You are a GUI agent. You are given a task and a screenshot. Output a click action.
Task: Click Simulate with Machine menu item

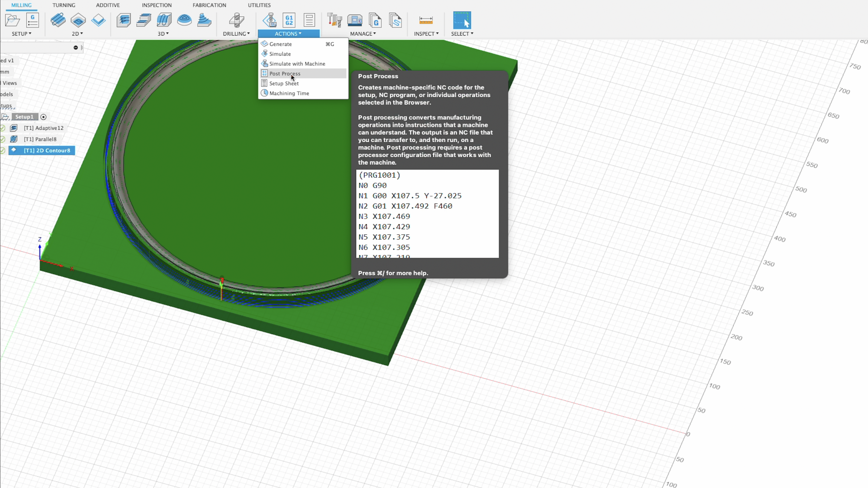tap(297, 64)
